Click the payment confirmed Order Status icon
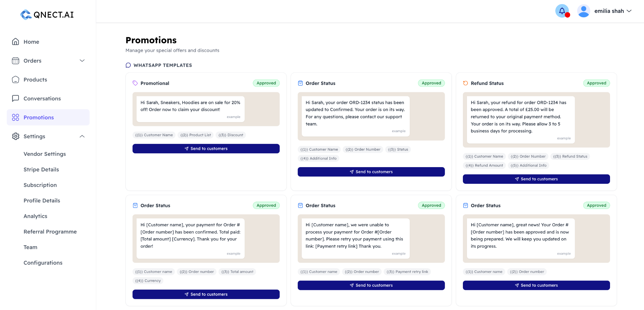The height and width of the screenshot is (310, 644). 135,206
